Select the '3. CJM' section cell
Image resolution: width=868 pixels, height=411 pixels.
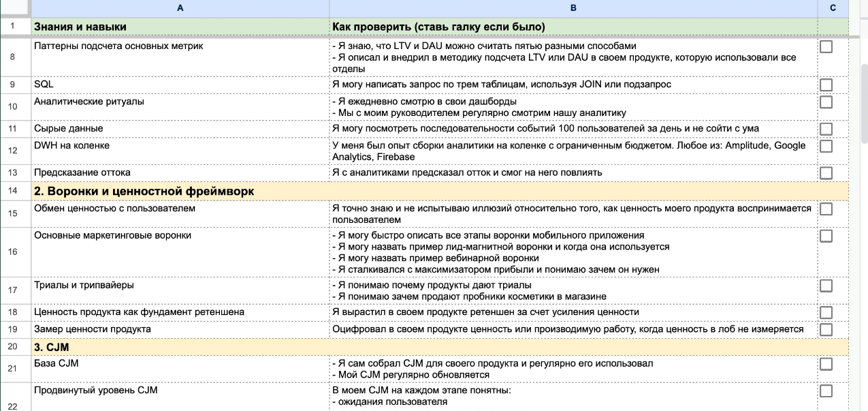pos(180,347)
